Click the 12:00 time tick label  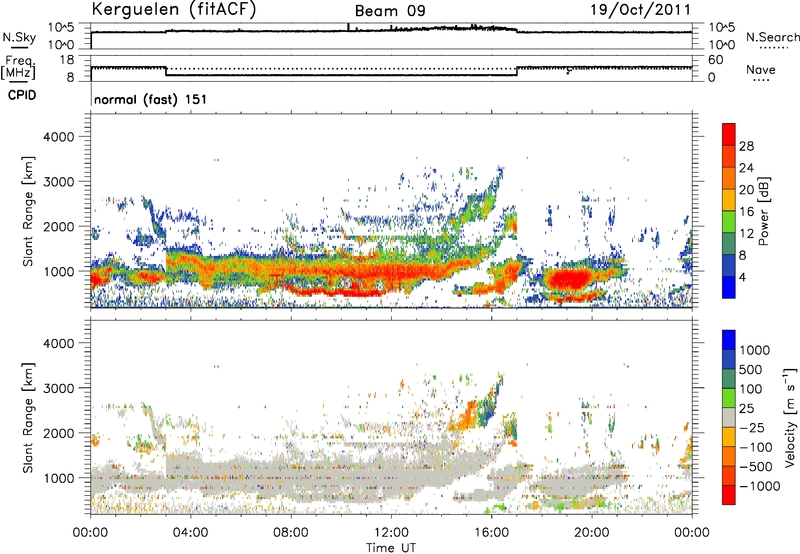[391, 533]
